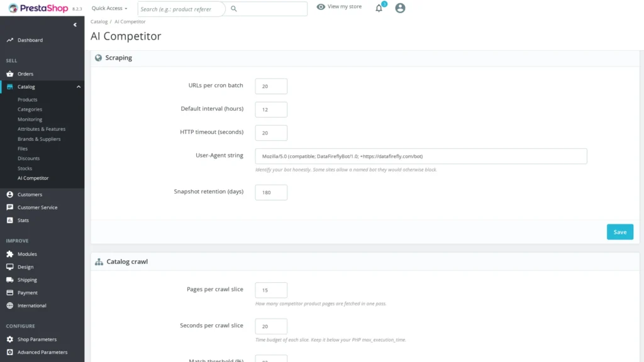644x362 pixels.
Task: Open notifications bell
Action: coord(379,8)
